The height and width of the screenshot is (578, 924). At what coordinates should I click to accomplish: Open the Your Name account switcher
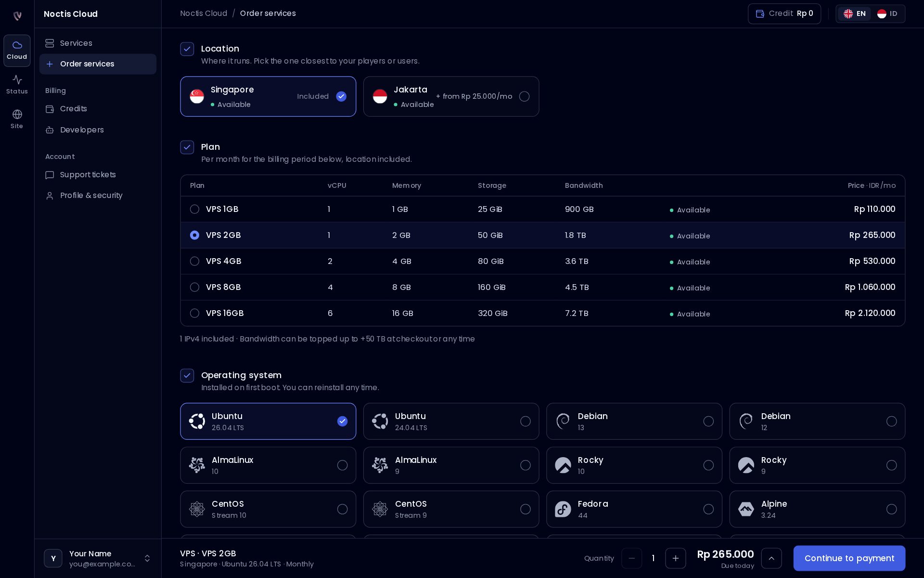[x=98, y=558]
